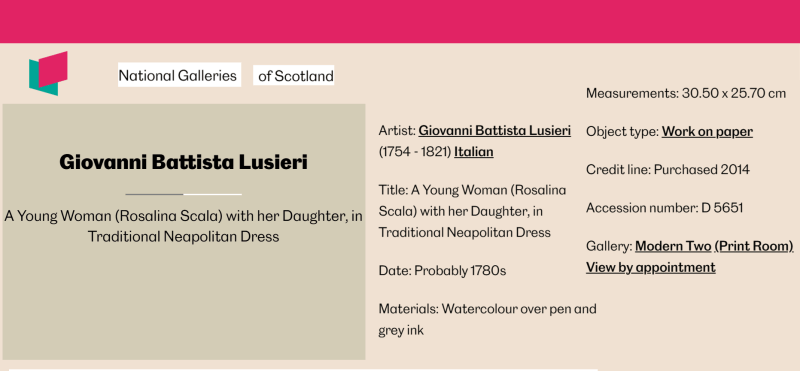Click the pink header banner
The height and width of the screenshot is (371, 800).
tap(400, 21)
